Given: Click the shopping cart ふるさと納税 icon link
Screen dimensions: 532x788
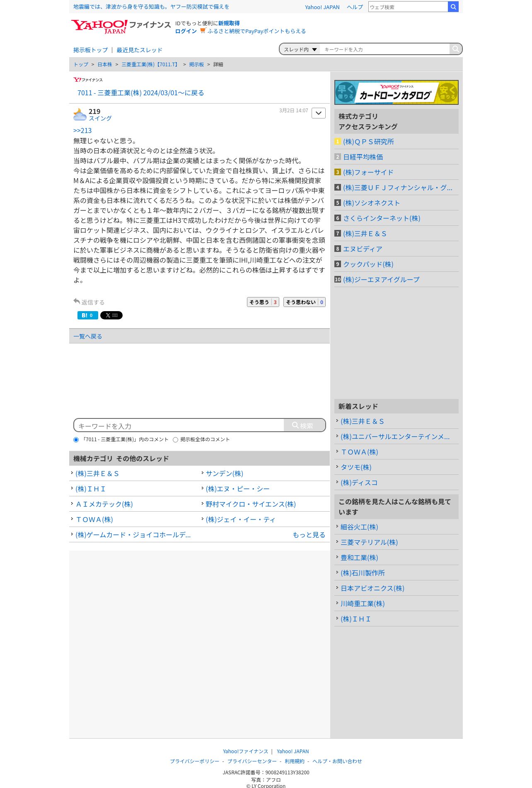Looking at the screenshot, I should (203, 31).
